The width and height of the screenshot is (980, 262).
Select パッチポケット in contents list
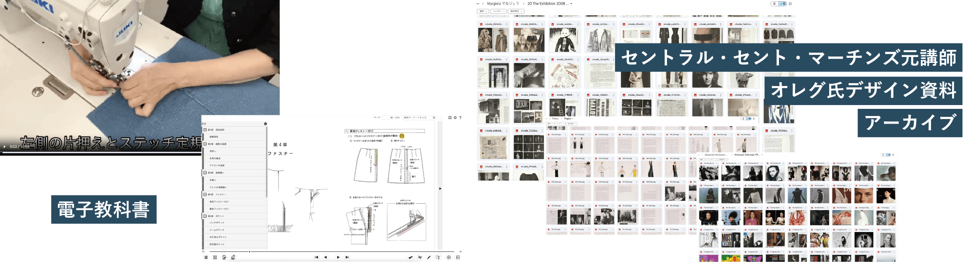point(217,223)
